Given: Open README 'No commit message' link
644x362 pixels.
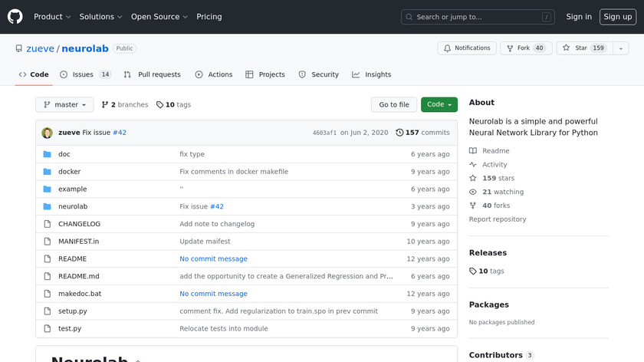Looking at the screenshot, I should 214,259.
